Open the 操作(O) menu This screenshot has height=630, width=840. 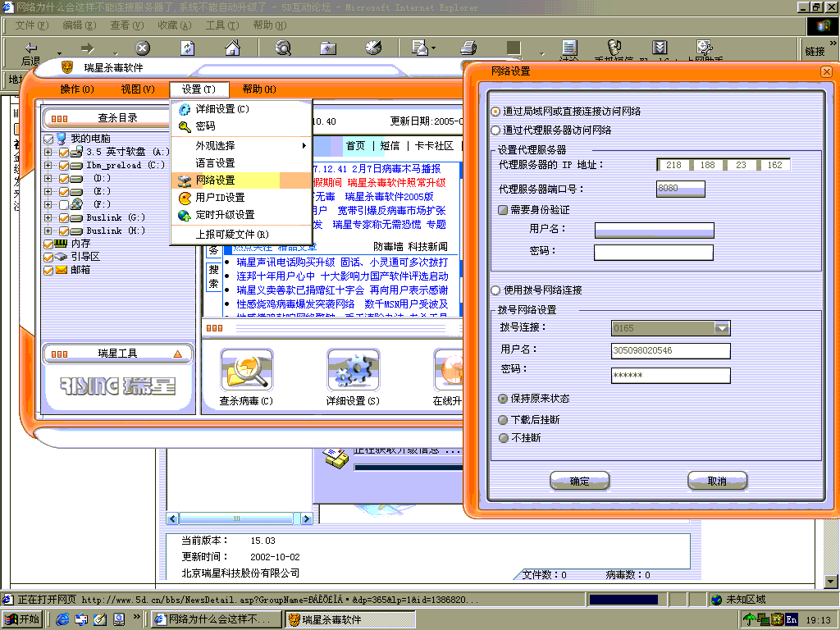point(77,89)
